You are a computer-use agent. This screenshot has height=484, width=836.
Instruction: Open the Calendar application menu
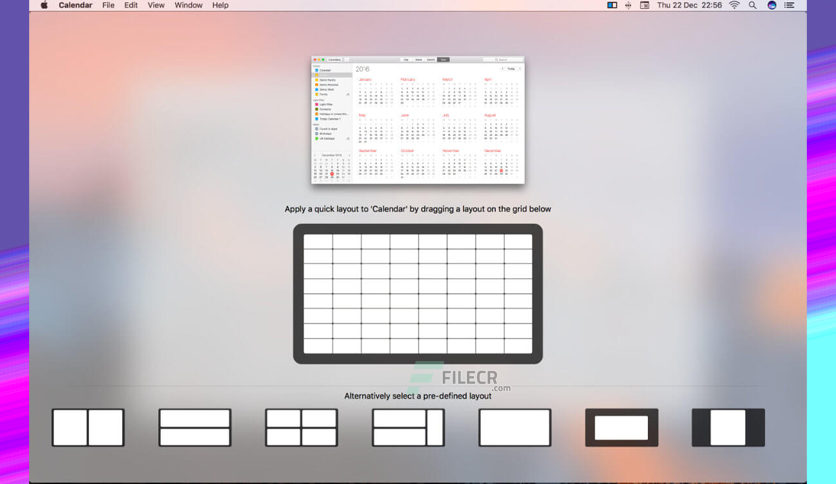tap(75, 5)
